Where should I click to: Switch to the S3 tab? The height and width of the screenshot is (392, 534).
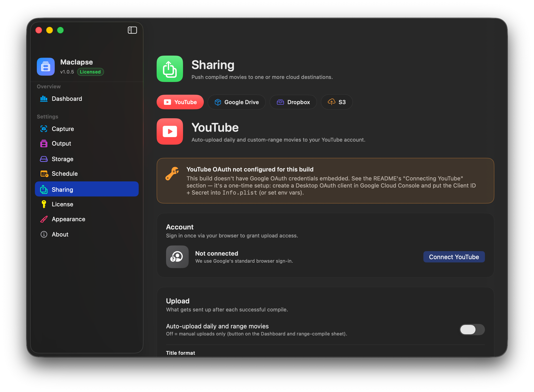(337, 102)
